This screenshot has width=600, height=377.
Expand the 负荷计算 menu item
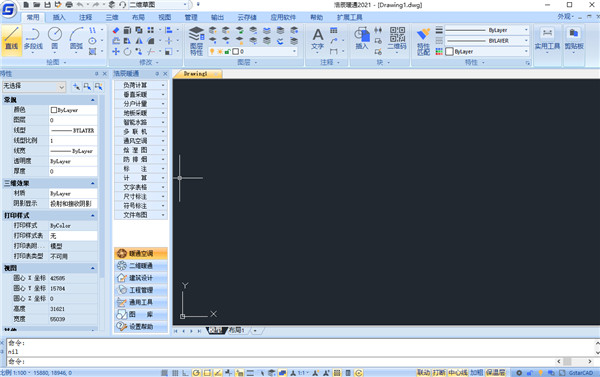[x=141, y=85]
